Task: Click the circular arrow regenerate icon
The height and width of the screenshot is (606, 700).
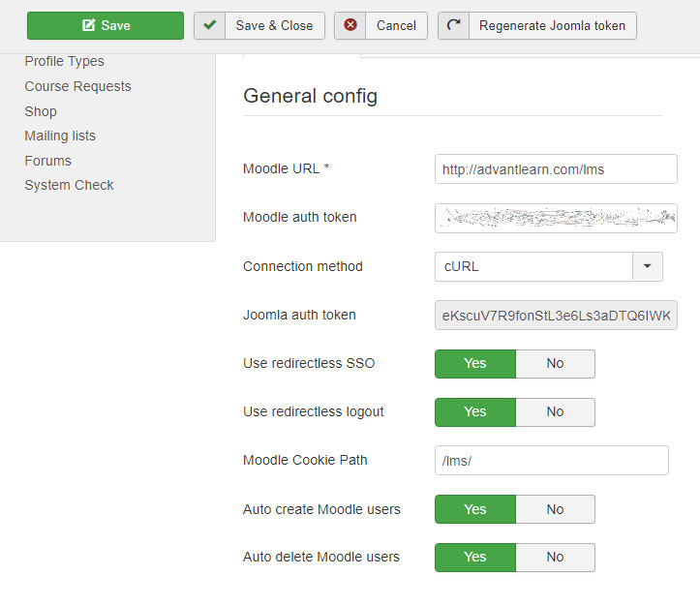Action: [x=453, y=25]
